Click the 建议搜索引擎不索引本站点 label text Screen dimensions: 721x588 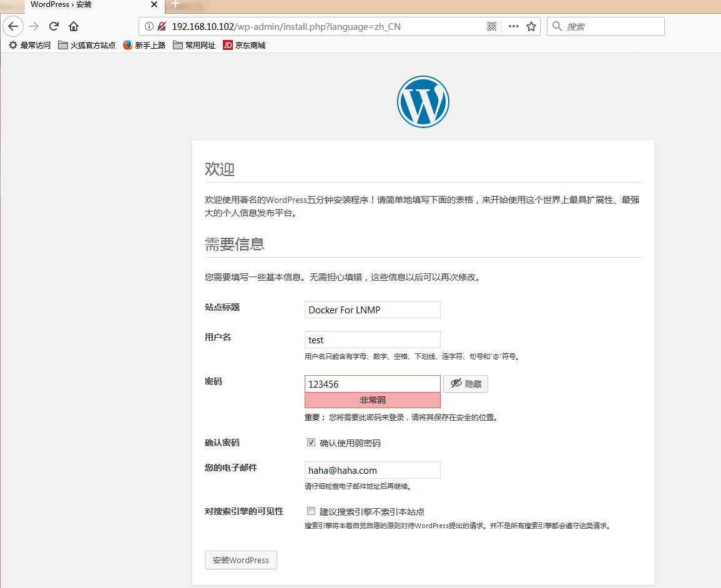coord(372,512)
